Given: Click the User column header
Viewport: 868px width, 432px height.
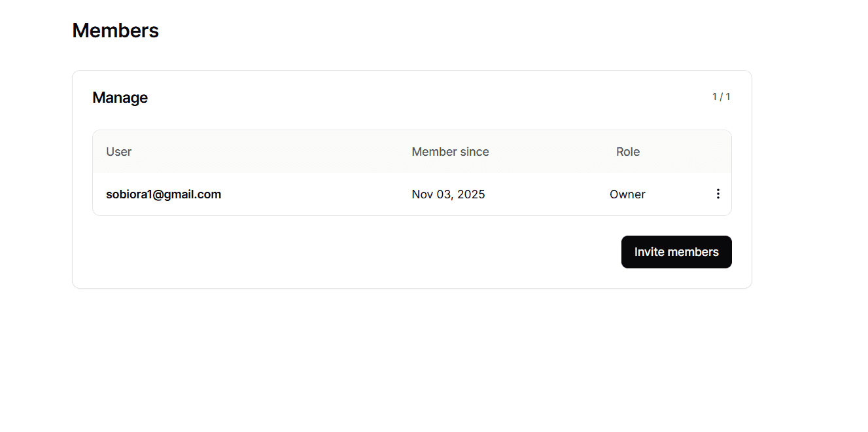Looking at the screenshot, I should [x=119, y=152].
